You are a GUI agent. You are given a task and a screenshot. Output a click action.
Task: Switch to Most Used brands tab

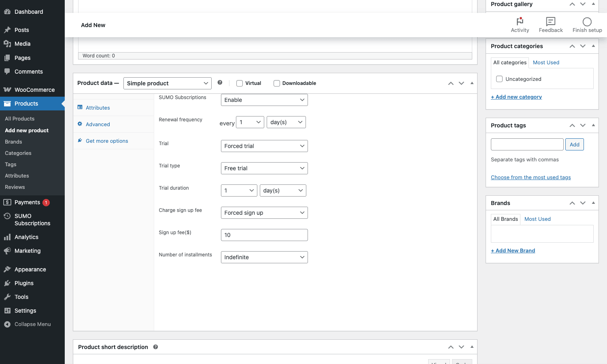coord(537,219)
